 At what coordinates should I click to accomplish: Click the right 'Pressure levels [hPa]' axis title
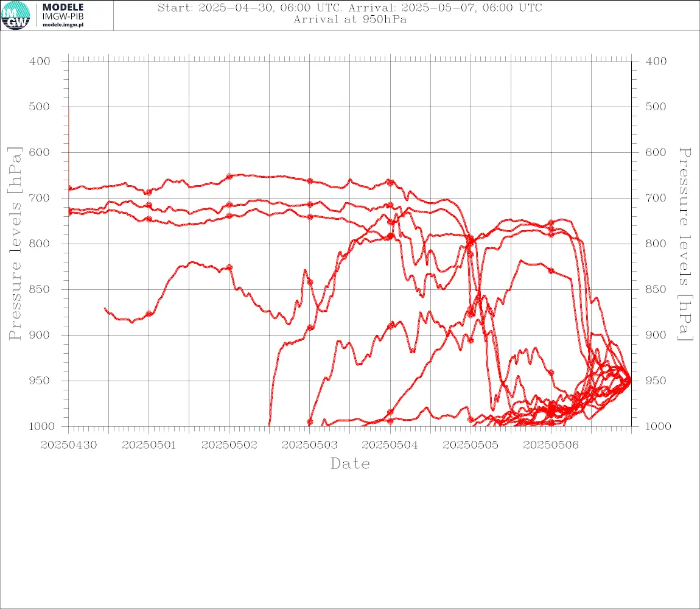(x=685, y=244)
